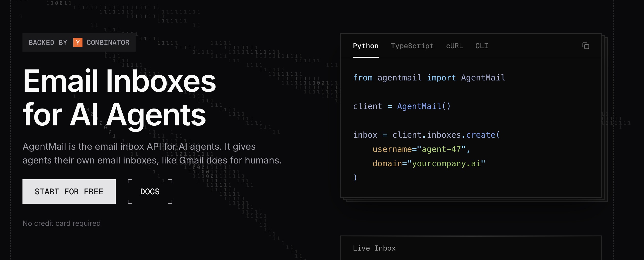Click the "from agentmail import AgentMail" line
Image resolution: width=644 pixels, height=260 pixels.
pos(429,78)
